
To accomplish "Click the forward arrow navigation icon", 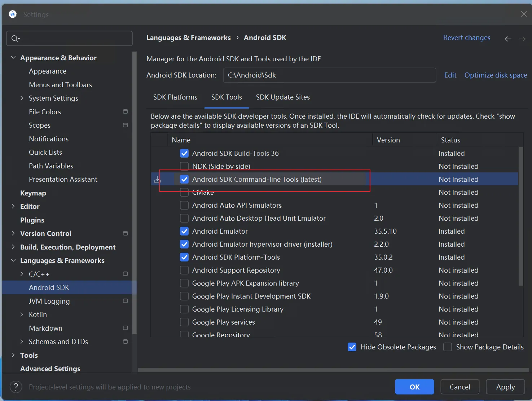I will 522,39.
